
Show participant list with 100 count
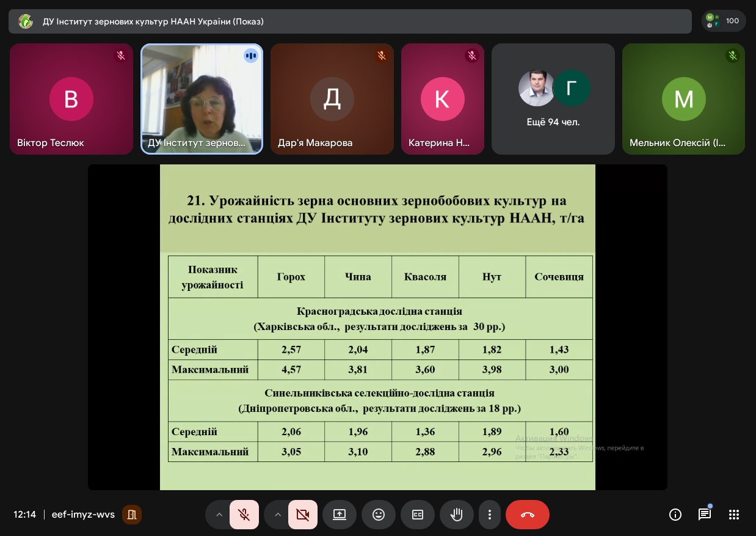[x=724, y=21]
